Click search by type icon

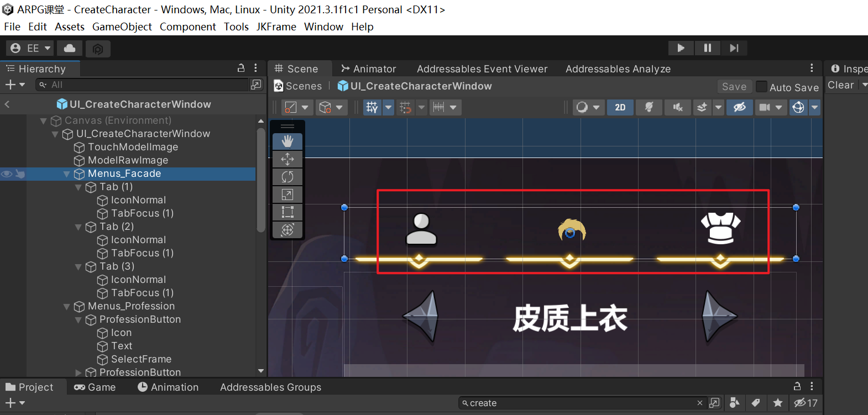coord(734,403)
